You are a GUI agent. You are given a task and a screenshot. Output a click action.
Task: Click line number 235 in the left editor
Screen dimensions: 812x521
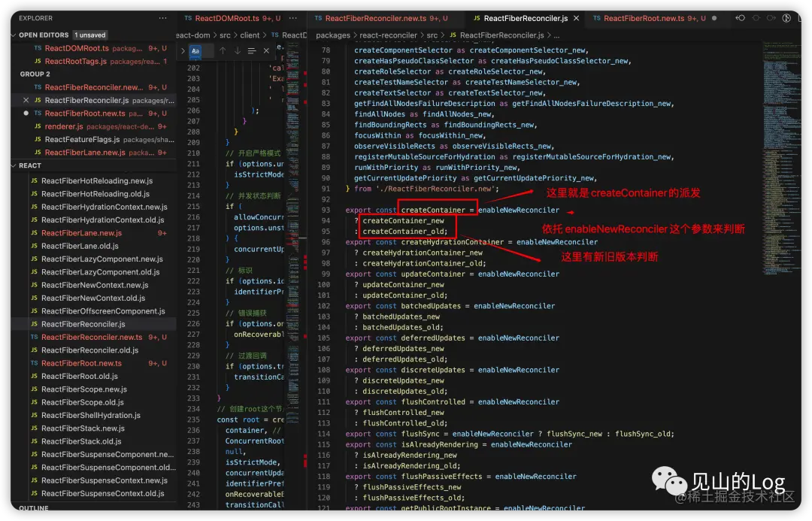194,420
